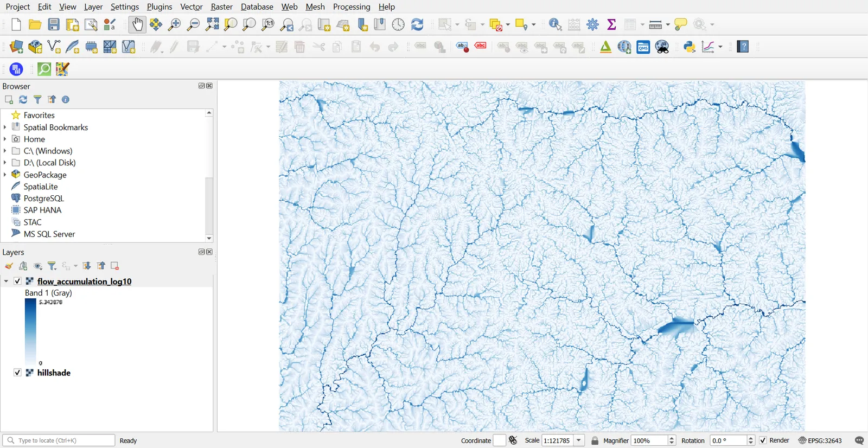The width and height of the screenshot is (868, 448).
Task: Open the select features dropdown arrow
Action: (457, 24)
